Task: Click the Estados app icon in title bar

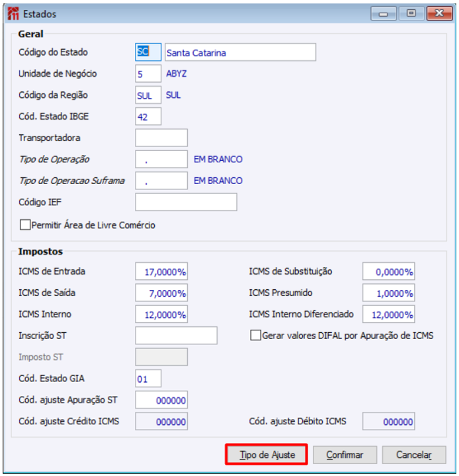Action: coord(13,14)
